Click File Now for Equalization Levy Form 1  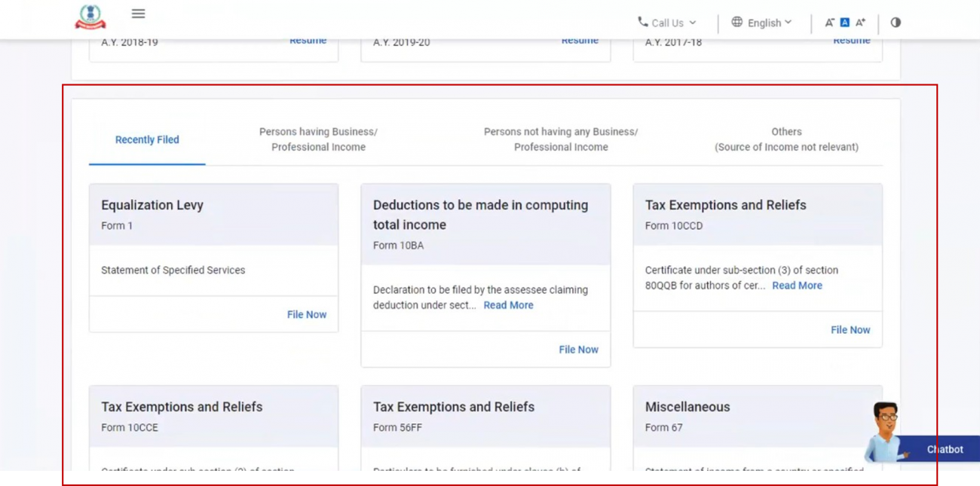tap(307, 314)
